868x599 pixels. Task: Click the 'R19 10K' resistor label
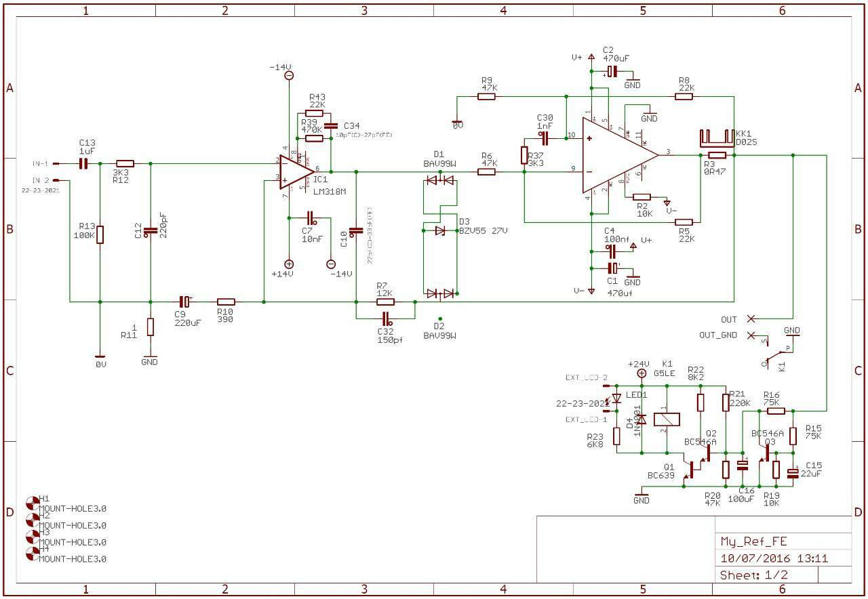pyautogui.click(x=771, y=499)
